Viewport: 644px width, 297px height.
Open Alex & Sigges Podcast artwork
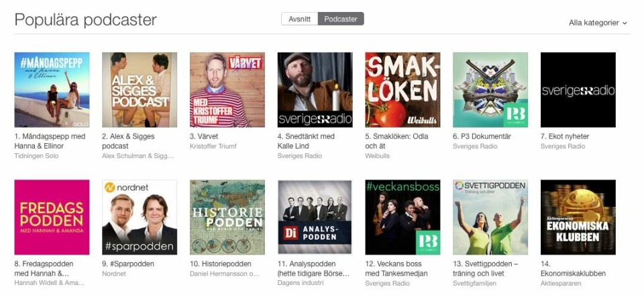140,90
